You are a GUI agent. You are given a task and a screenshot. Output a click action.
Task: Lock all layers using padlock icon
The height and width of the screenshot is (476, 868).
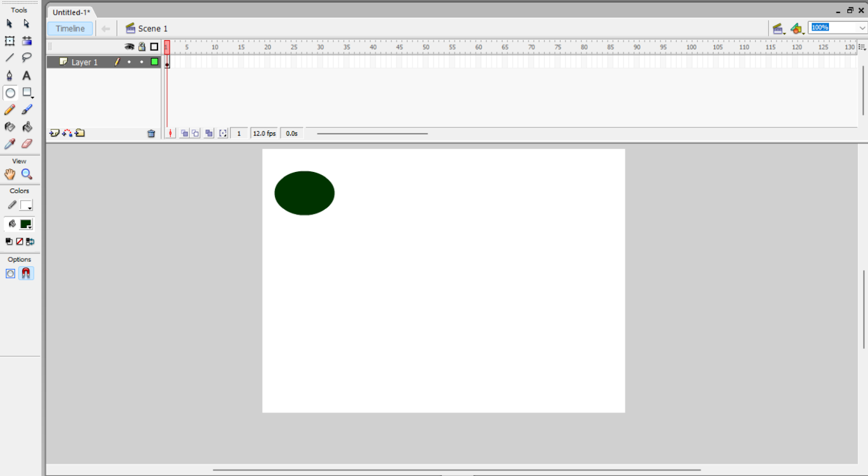142,47
